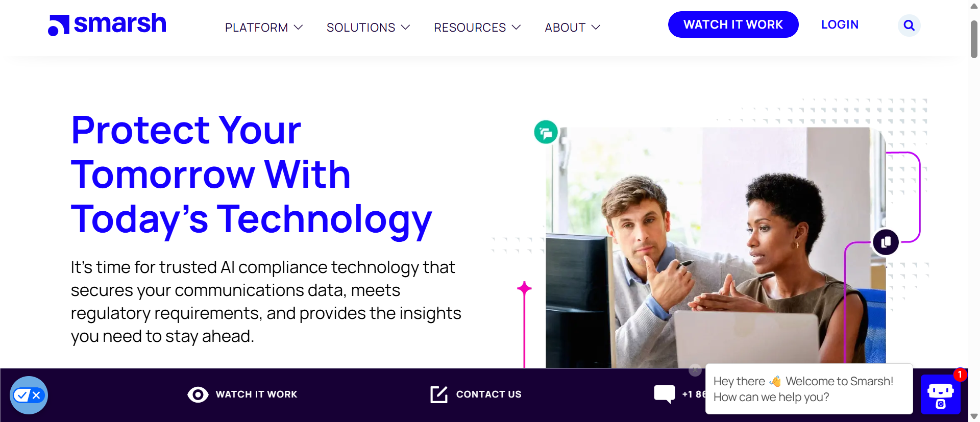Viewport: 980px width, 422px height.
Task: Click the green chat bubbles icon
Action: 546,132
